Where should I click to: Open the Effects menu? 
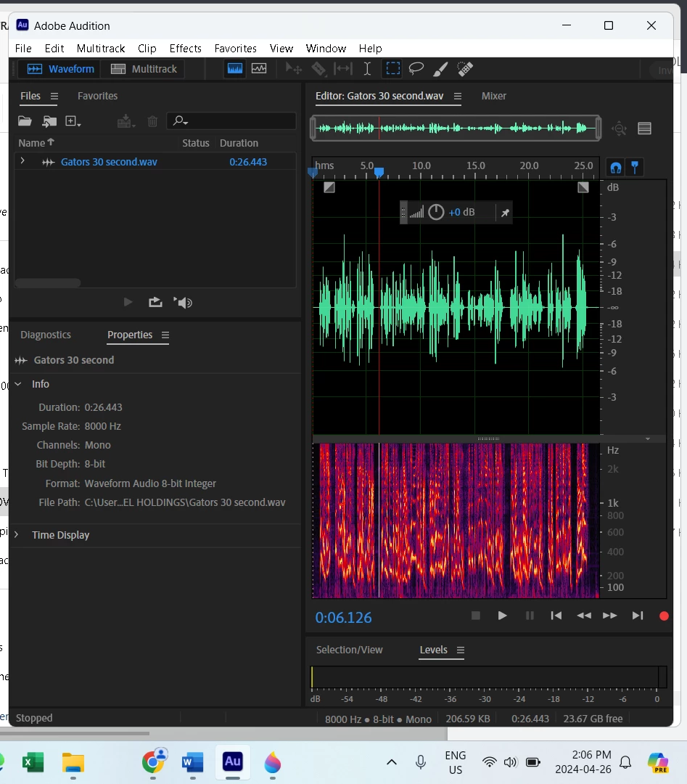[x=186, y=49]
